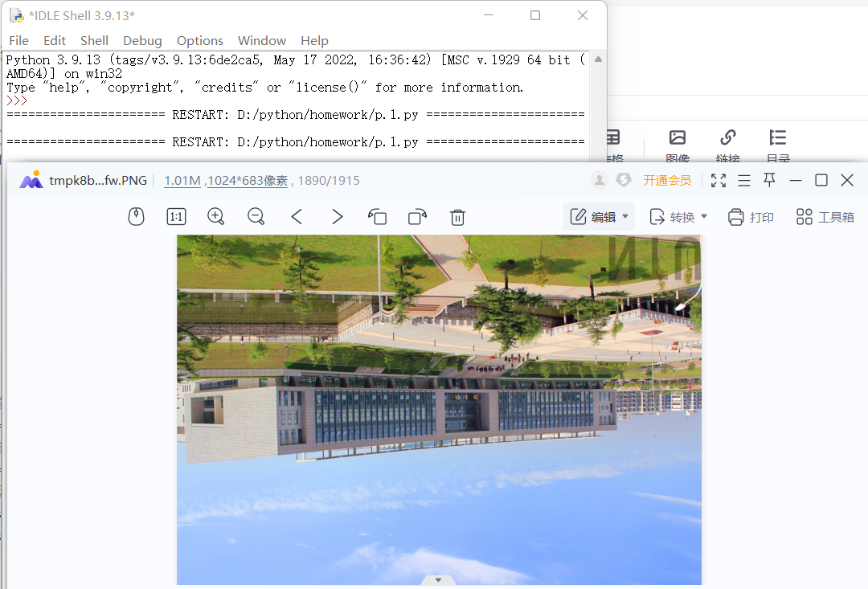Click the file size 1.01M text
The image size is (868, 589).
click(182, 181)
